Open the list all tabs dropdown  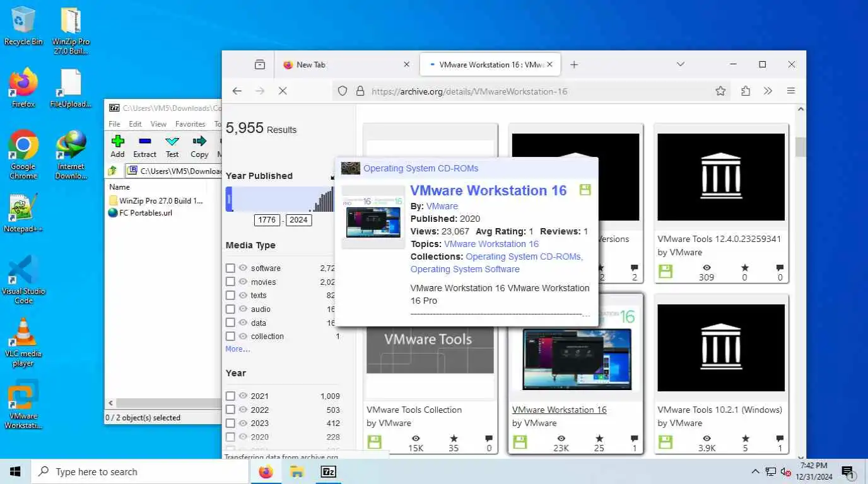680,64
